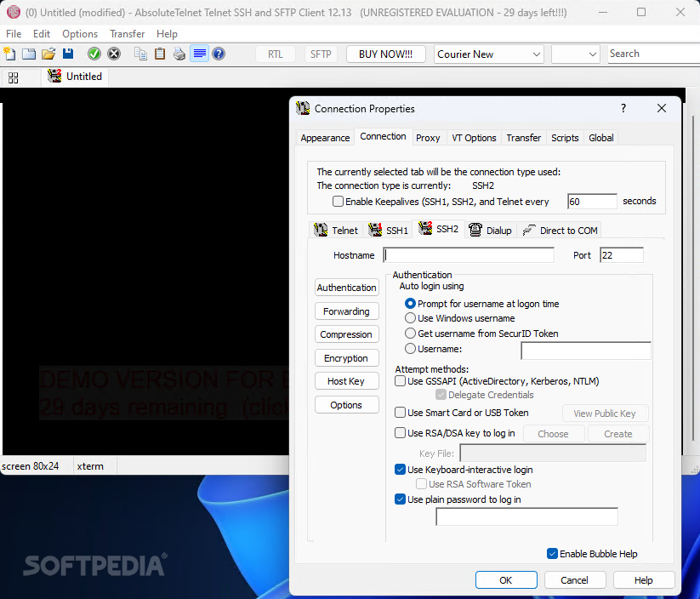700x599 pixels.
Task: Click the Untitled session tab icon
Action: click(54, 77)
